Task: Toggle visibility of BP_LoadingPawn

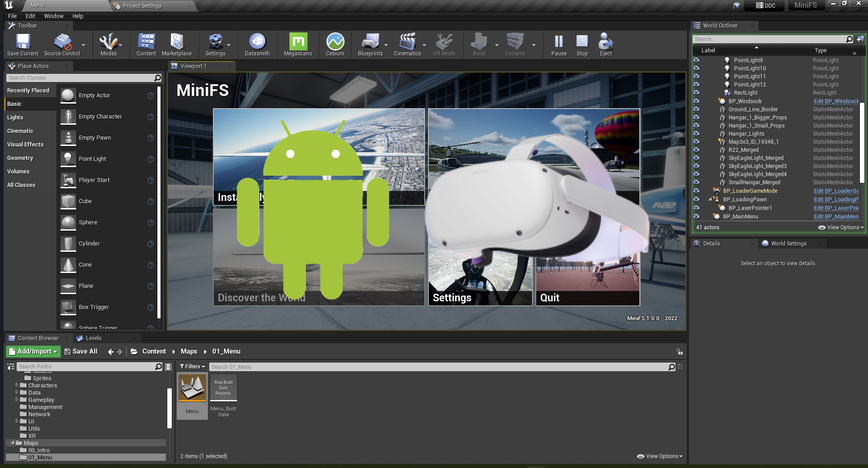Action: pyautogui.click(x=696, y=199)
